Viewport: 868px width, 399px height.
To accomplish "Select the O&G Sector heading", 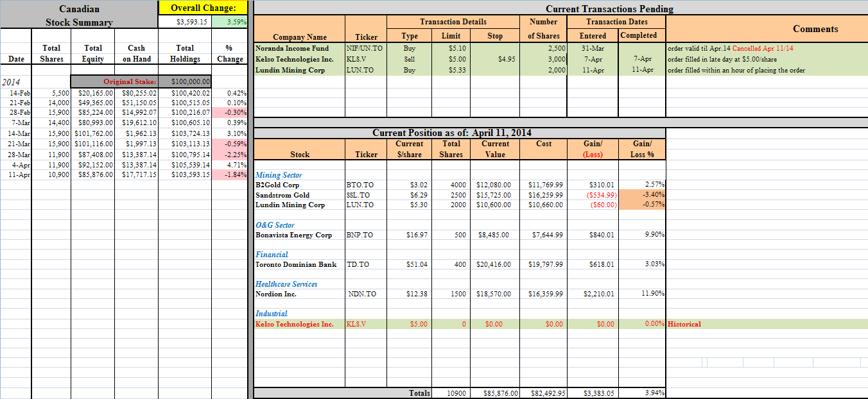I will [x=275, y=225].
